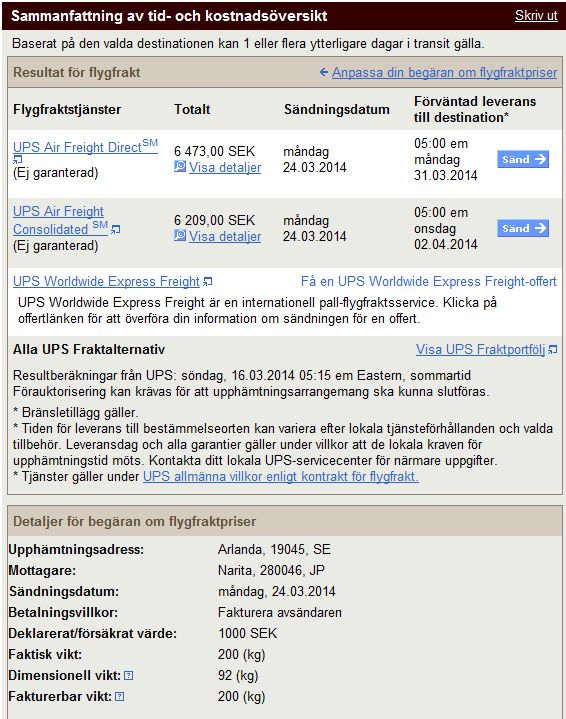The image size is (566, 719).
Task: Send the UPS Air Freight Direct shipment
Action: (523, 160)
